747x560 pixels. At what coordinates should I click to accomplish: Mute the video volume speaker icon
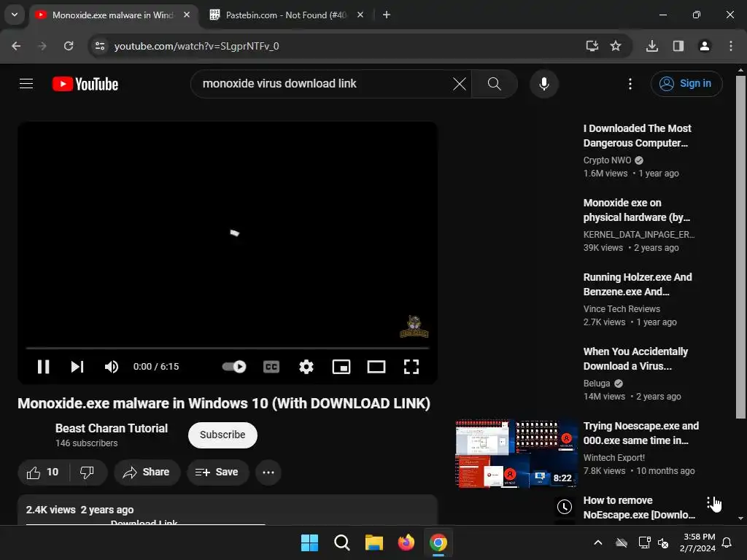click(x=112, y=367)
